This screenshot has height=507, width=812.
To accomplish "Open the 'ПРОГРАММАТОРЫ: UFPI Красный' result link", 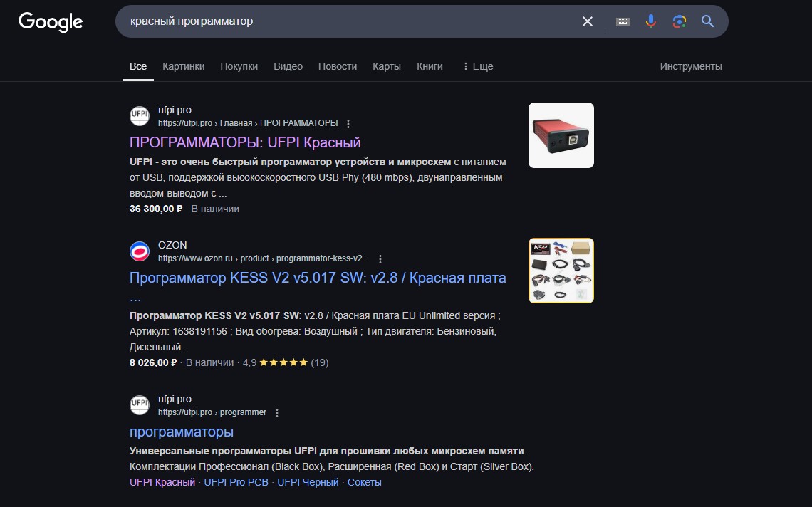I will pos(245,142).
